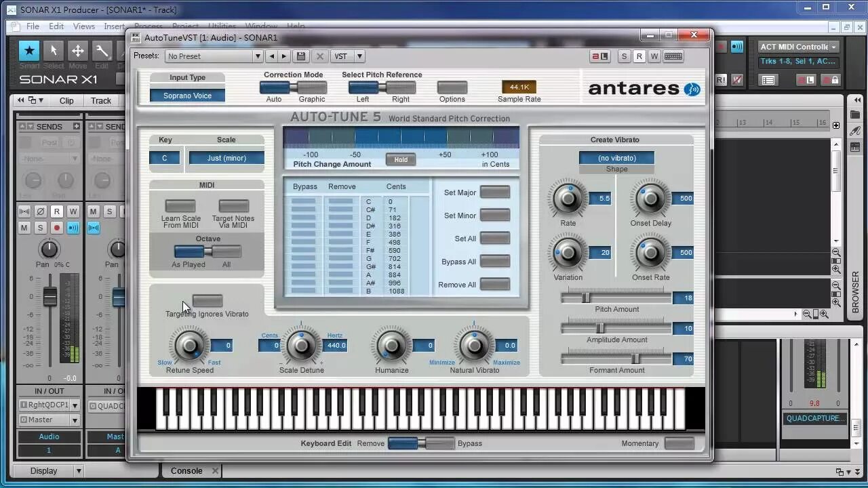
Task: Open the VST dropdown menu
Action: (349, 56)
